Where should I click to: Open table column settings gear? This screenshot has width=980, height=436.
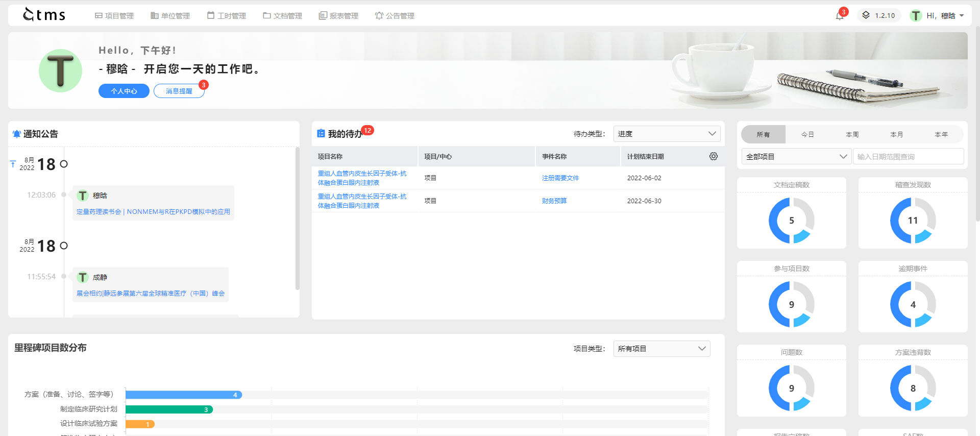click(x=713, y=156)
